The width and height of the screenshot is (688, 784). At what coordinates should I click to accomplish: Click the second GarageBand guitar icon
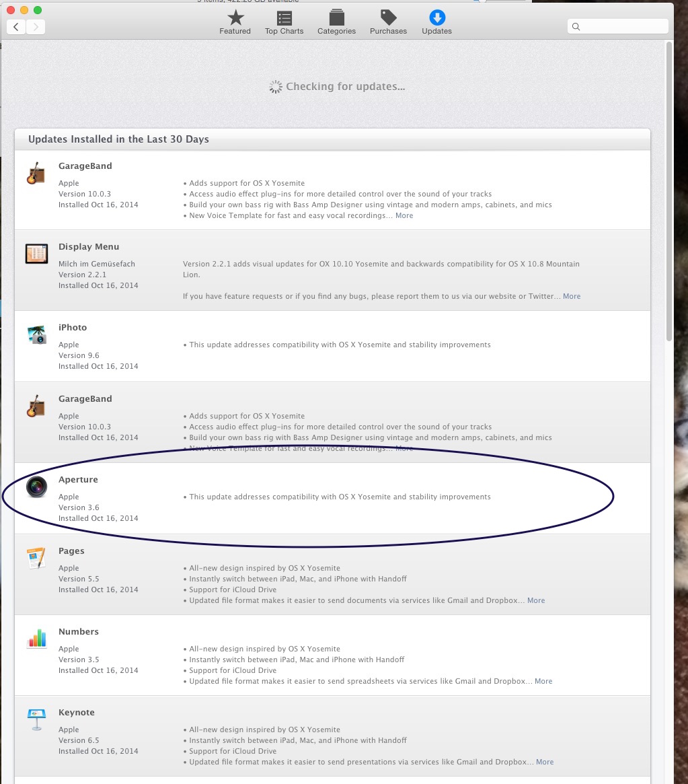click(36, 406)
